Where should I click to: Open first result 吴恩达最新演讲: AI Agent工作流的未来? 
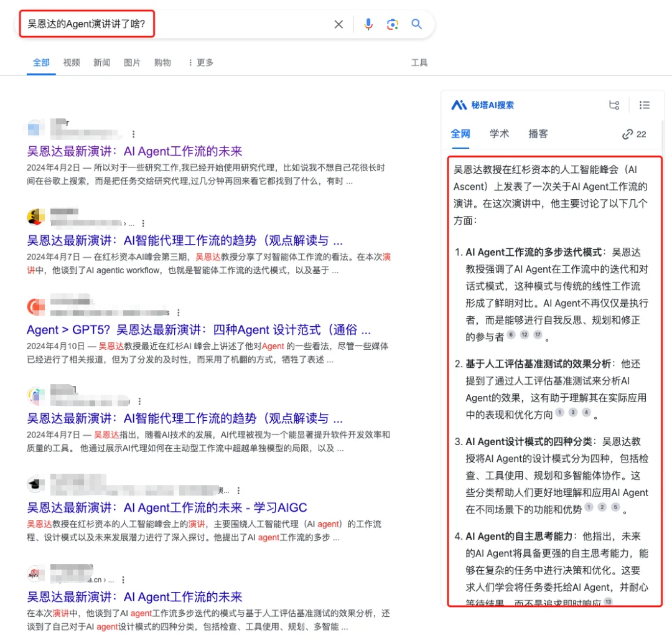tap(134, 151)
